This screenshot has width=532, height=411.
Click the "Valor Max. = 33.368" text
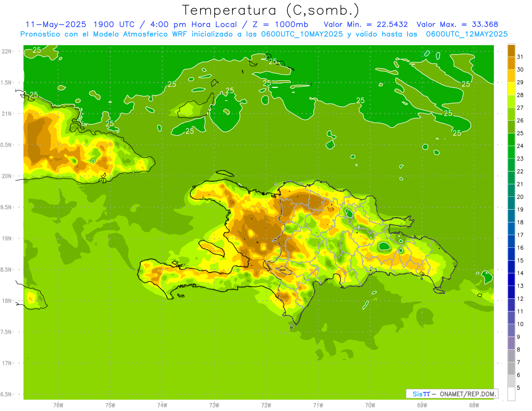pyautogui.click(x=457, y=24)
